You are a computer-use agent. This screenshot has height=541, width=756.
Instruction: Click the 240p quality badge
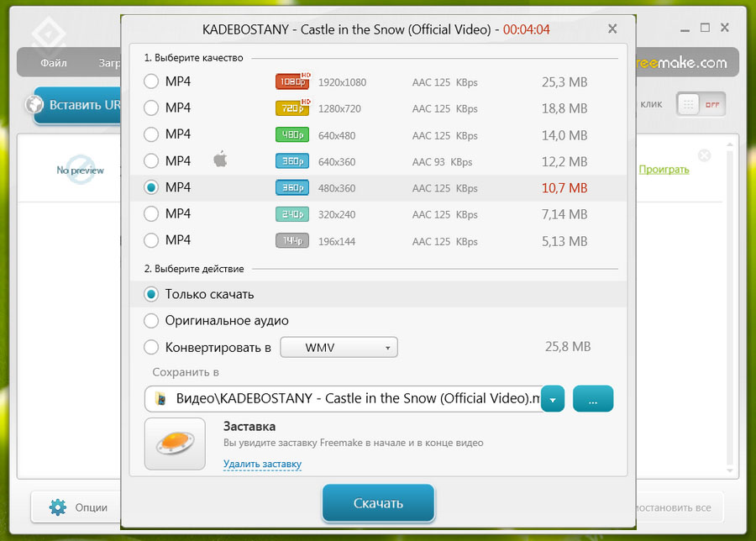pyautogui.click(x=292, y=214)
